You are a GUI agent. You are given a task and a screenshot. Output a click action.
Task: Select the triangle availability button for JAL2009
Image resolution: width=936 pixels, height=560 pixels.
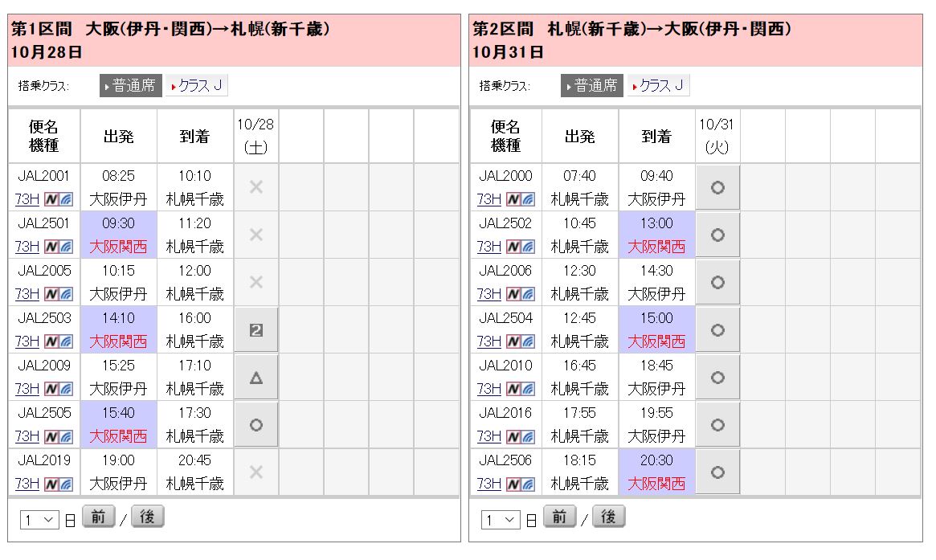pyautogui.click(x=256, y=378)
